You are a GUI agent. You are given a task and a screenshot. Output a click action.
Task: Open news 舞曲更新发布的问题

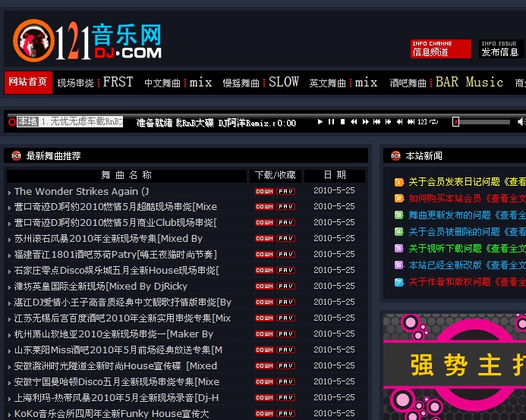tap(468, 215)
